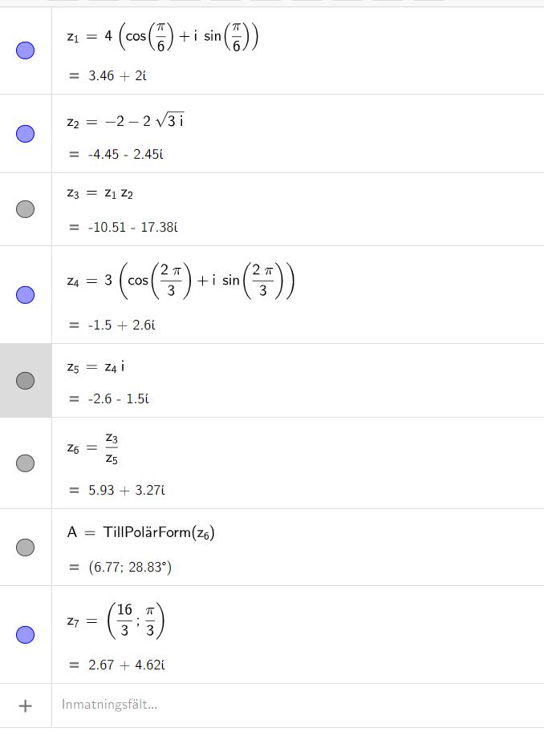Select the polar output (6.77; 28.83°)
The height and width of the screenshot is (756, 544).
(130, 568)
